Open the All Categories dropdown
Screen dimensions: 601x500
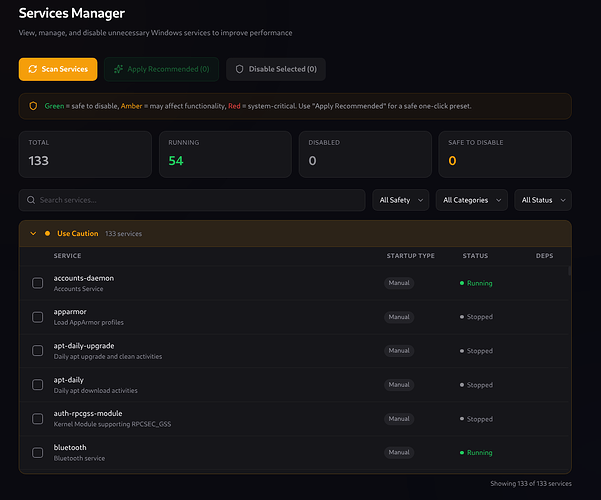471,200
